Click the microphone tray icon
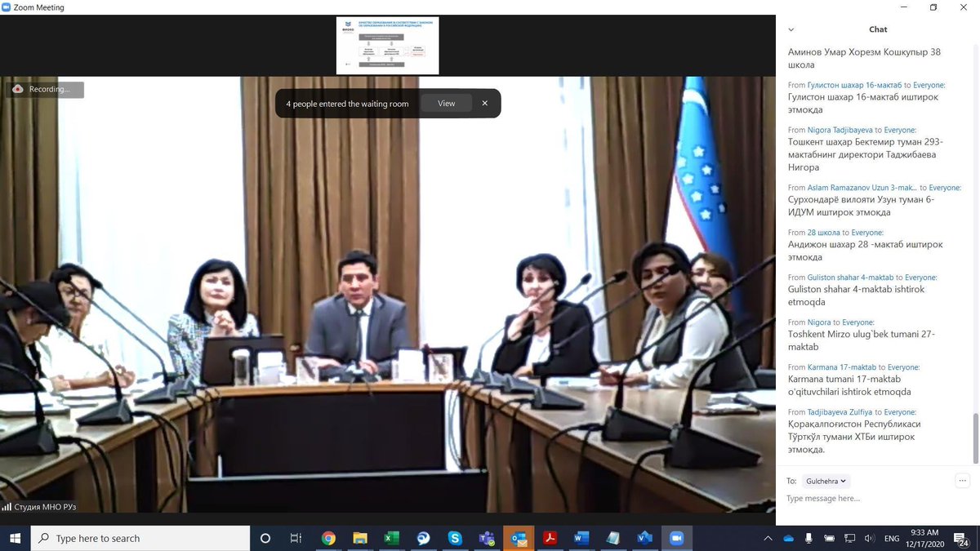 click(x=808, y=539)
